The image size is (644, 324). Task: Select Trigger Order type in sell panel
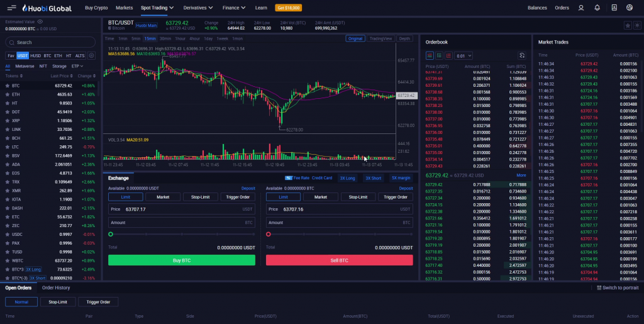(395, 197)
